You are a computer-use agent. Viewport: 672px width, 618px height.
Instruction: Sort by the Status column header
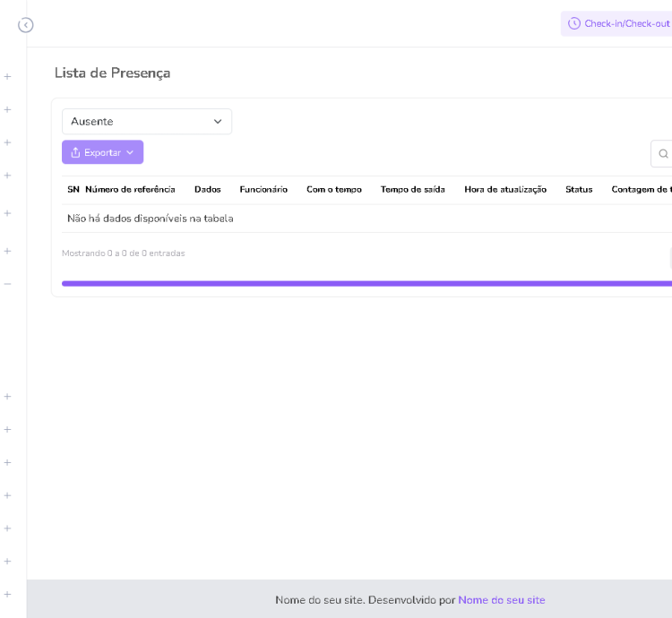579,190
